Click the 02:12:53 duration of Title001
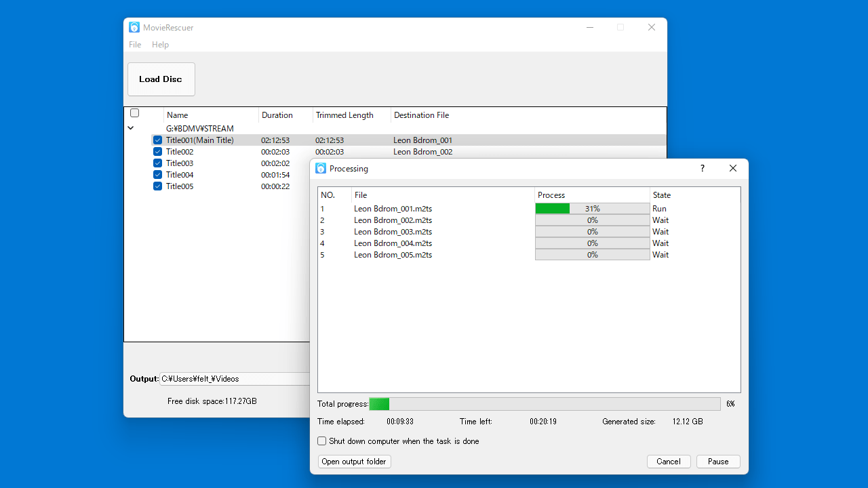Screen dimensions: 868x488 [x=275, y=140]
